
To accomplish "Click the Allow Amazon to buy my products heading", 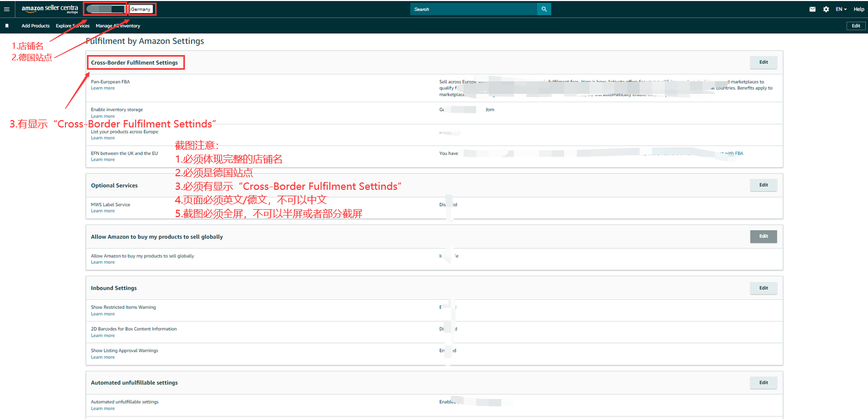I will click(157, 237).
